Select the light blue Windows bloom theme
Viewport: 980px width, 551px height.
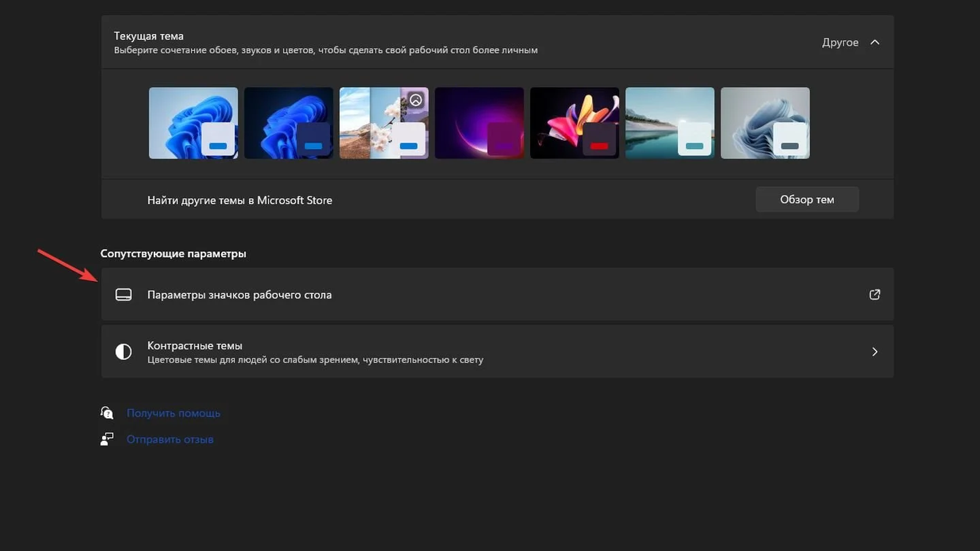point(193,123)
